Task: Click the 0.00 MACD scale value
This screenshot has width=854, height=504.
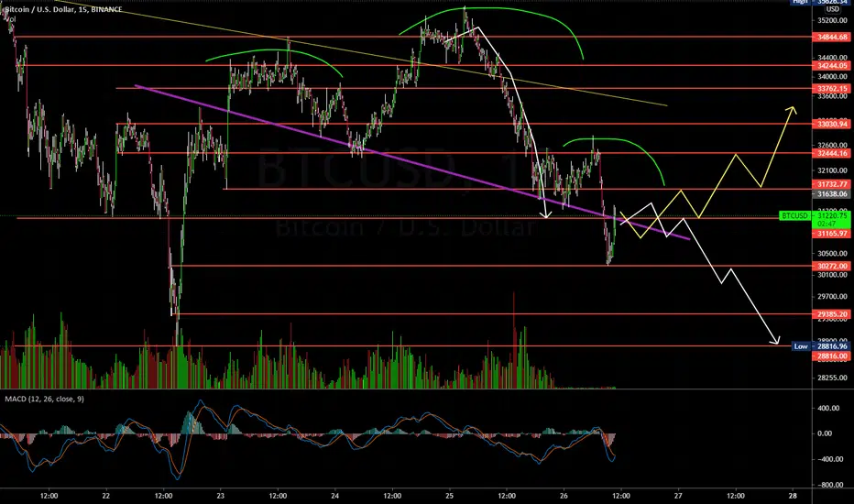Action: pos(825,433)
